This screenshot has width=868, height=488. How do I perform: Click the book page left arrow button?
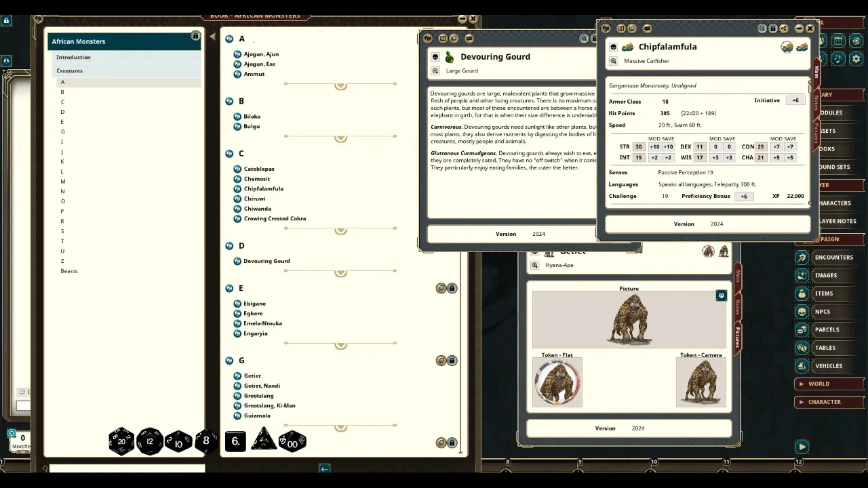[324, 468]
